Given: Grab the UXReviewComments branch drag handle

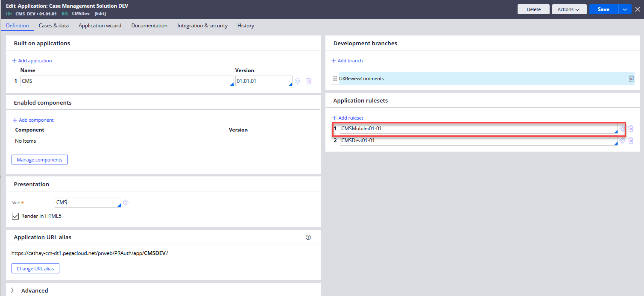Looking at the screenshot, I should (x=335, y=79).
